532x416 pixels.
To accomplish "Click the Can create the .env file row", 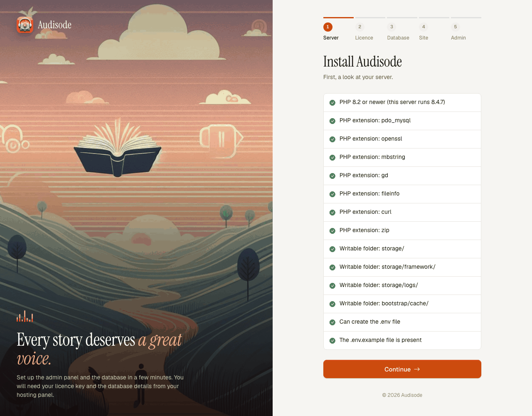I will click(x=402, y=322).
